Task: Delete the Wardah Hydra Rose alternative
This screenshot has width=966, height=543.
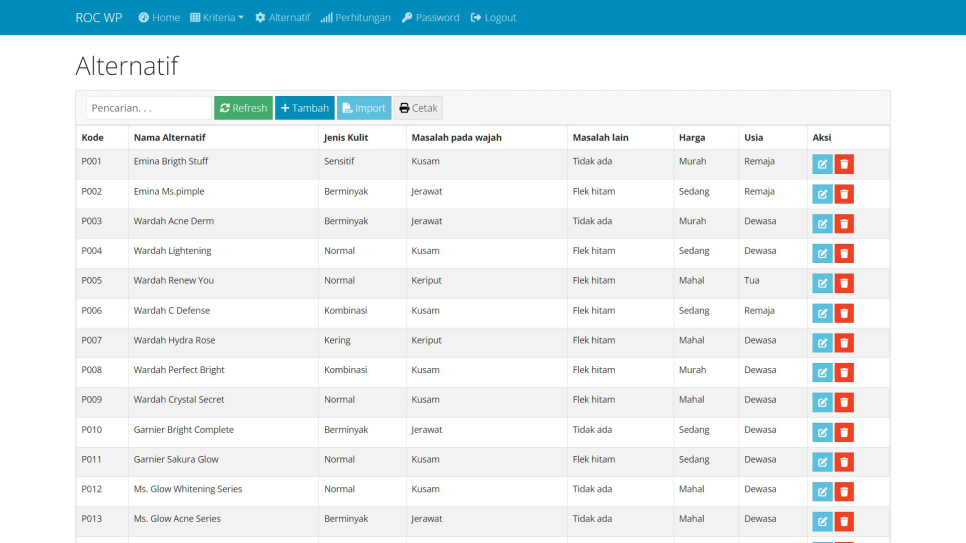Action: (844, 343)
